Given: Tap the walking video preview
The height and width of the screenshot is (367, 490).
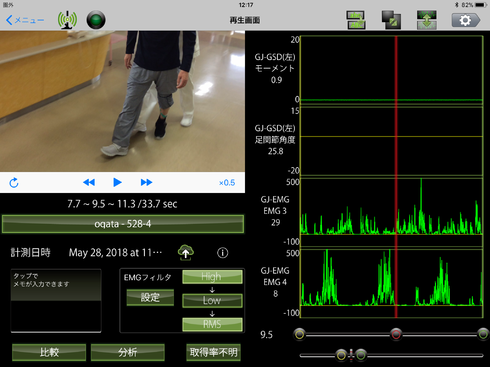Looking at the screenshot, I should (x=122, y=101).
